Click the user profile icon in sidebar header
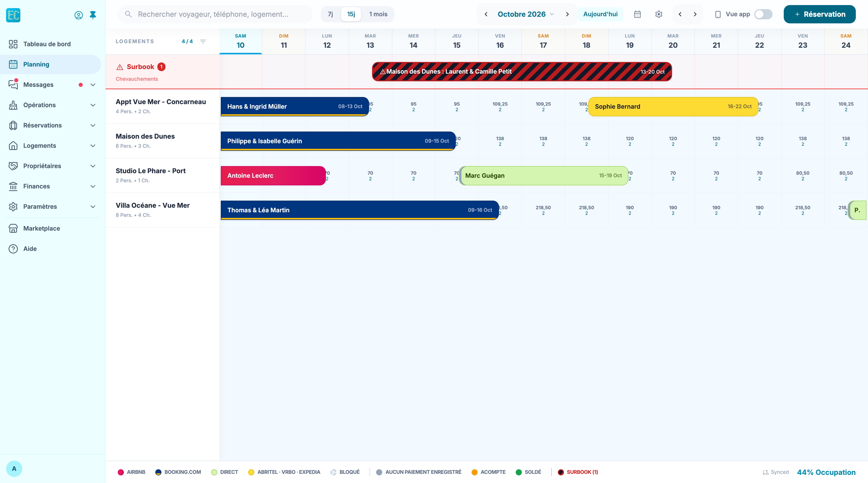Image resolution: width=868 pixels, height=483 pixels. point(78,15)
